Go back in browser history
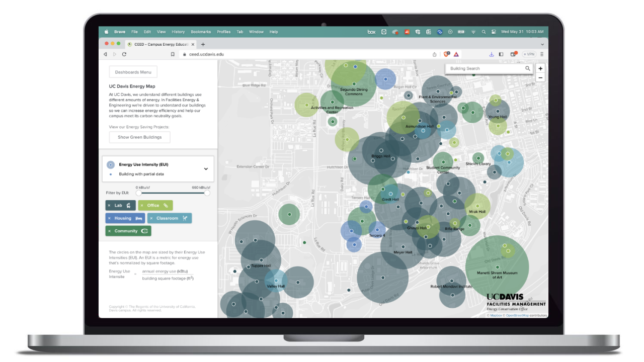The height and width of the screenshot is (362, 644). point(105,54)
